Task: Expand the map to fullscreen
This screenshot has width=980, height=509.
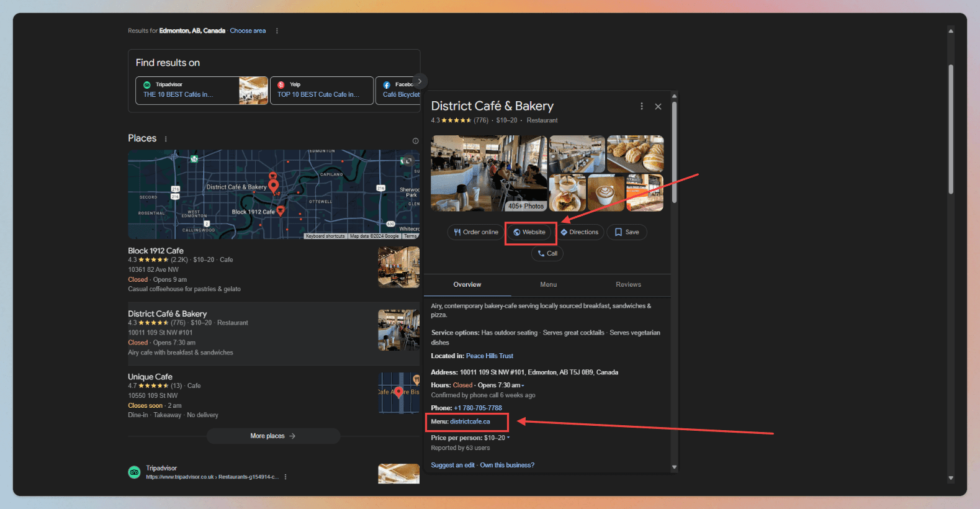Action: tap(408, 161)
